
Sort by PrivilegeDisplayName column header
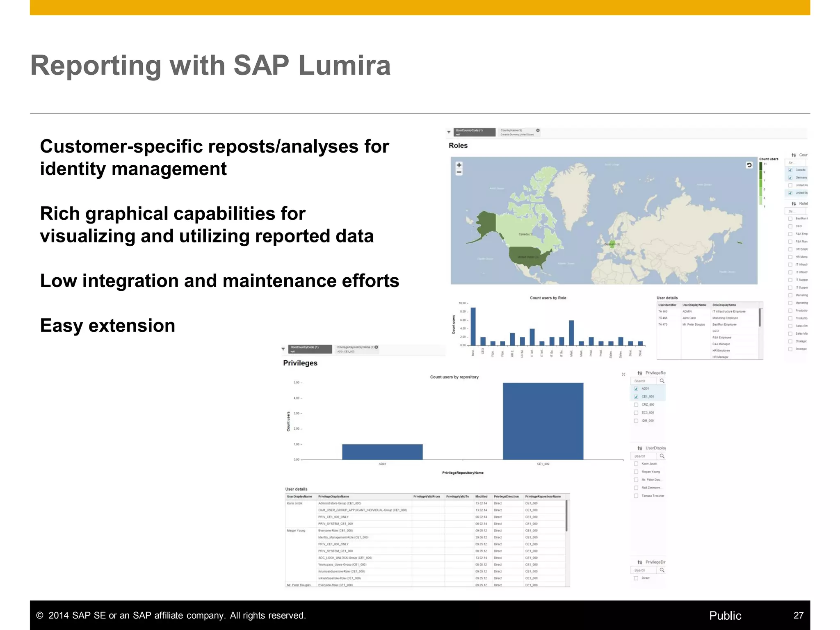pos(333,497)
